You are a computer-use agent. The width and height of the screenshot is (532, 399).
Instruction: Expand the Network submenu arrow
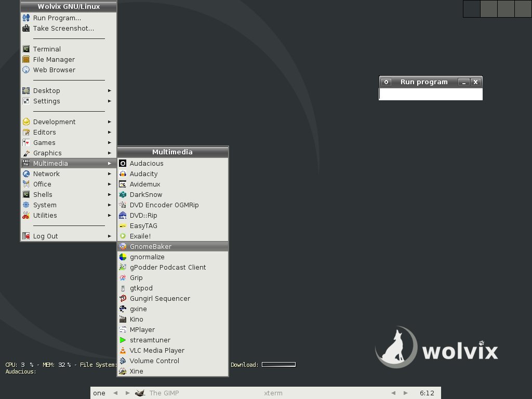[x=110, y=174]
